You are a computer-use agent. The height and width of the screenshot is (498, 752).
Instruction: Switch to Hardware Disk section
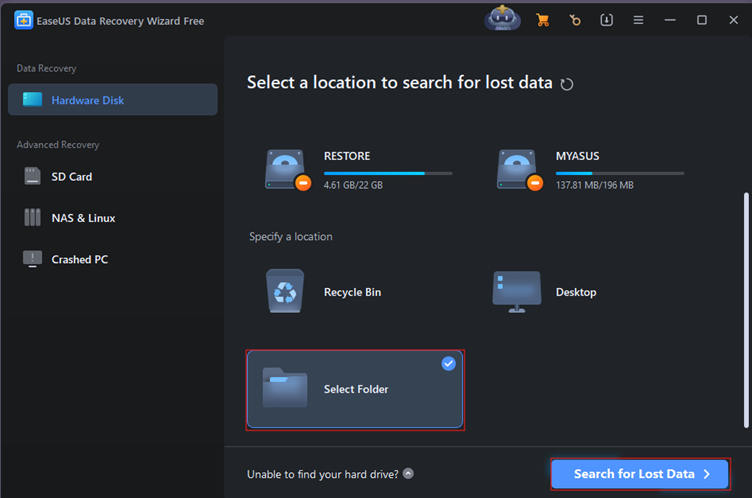coord(112,100)
